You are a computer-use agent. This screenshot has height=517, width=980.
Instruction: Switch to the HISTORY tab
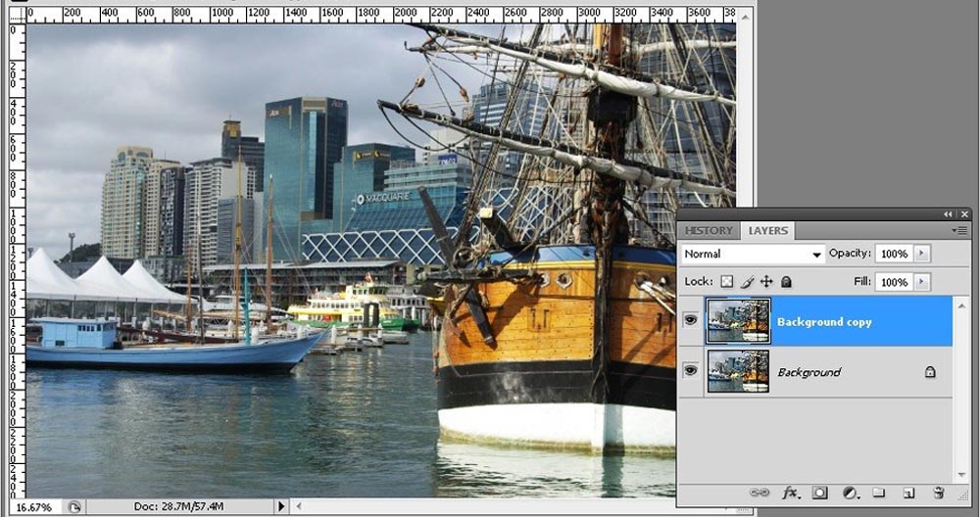point(709,230)
